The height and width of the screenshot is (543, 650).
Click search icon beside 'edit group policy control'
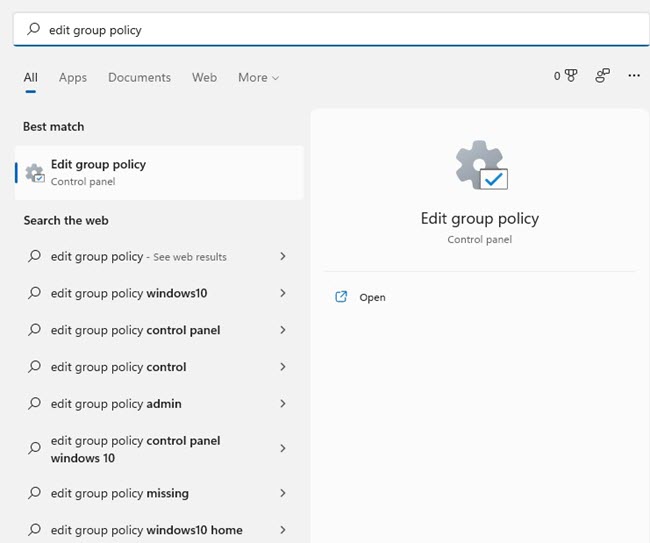(x=34, y=367)
